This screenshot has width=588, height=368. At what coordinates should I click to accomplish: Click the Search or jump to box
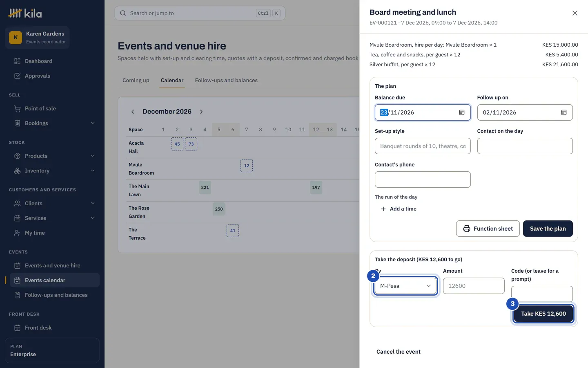200,13
